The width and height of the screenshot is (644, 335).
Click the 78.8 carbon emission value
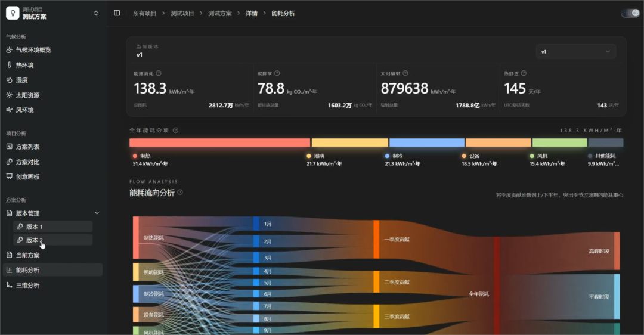[x=271, y=88]
